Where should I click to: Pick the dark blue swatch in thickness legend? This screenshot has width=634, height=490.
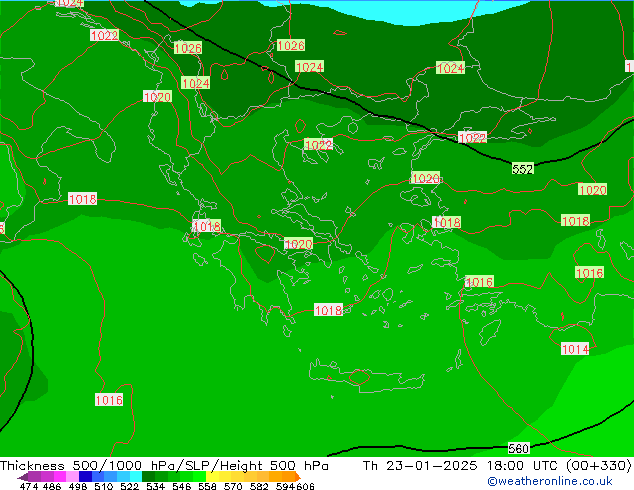coord(86,477)
